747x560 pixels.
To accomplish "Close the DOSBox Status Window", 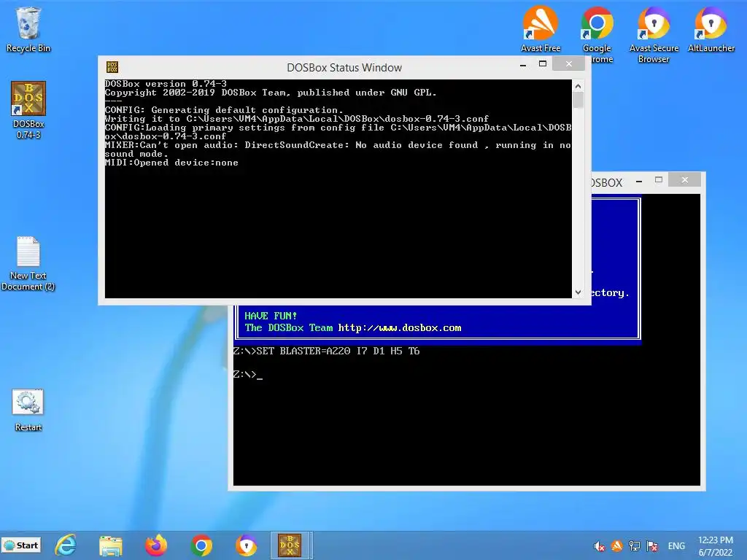I will coord(569,64).
